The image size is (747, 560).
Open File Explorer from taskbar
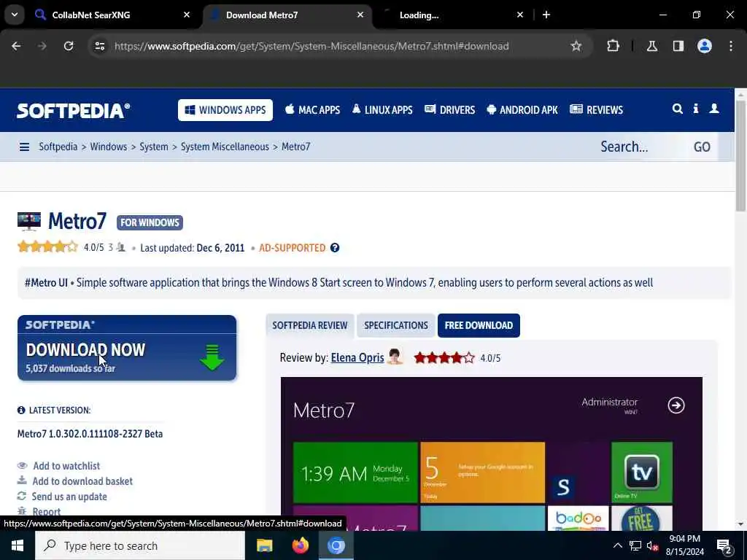pyautogui.click(x=264, y=545)
